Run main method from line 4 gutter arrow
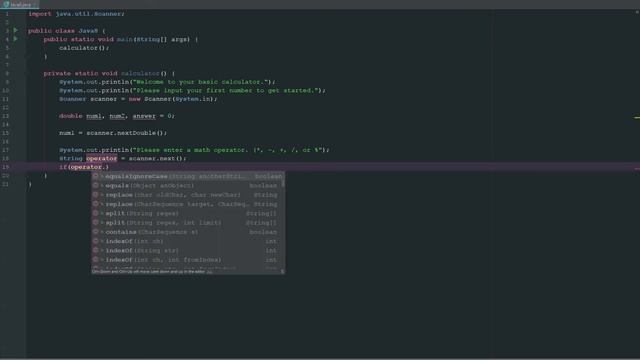The width and height of the screenshot is (640, 360). [16, 39]
